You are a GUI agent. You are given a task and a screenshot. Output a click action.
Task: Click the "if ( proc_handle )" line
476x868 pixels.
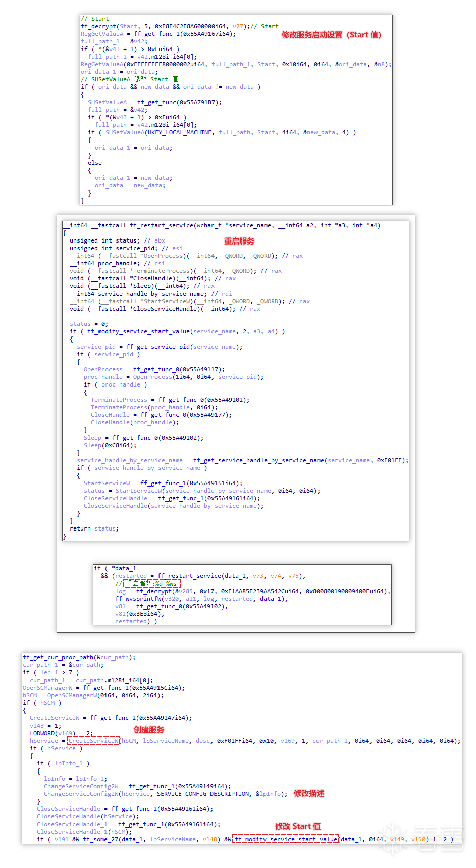click(116, 384)
